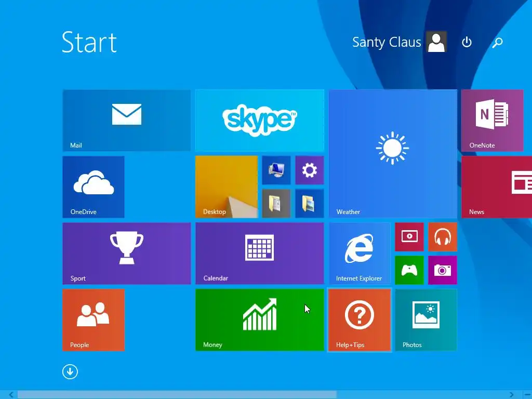Open the OneNote tile
532x399 pixels.
[x=493, y=121]
